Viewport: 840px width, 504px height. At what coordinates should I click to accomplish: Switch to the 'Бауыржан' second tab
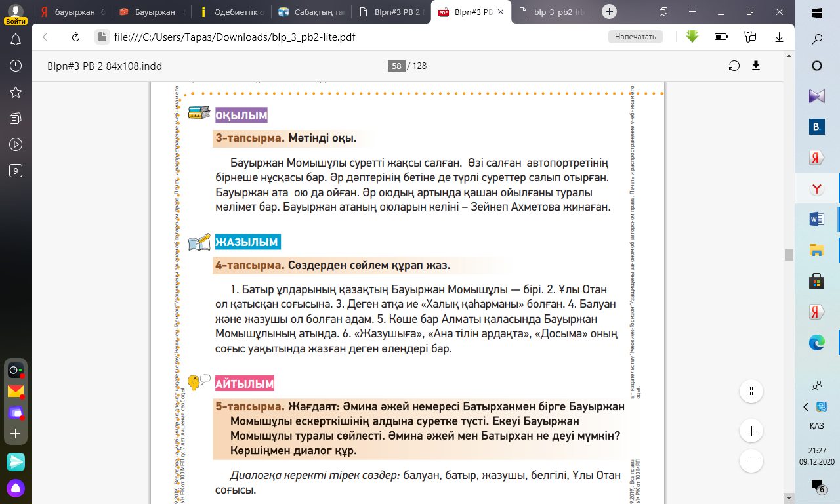pos(150,12)
